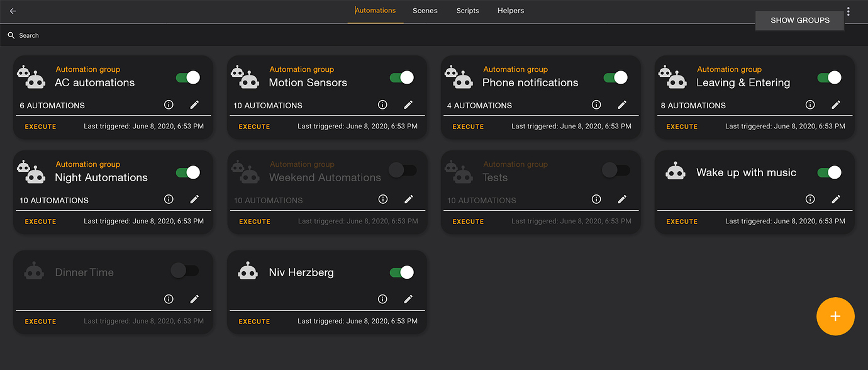868x370 pixels.
Task: Open info for Night Automations
Action: tap(169, 199)
